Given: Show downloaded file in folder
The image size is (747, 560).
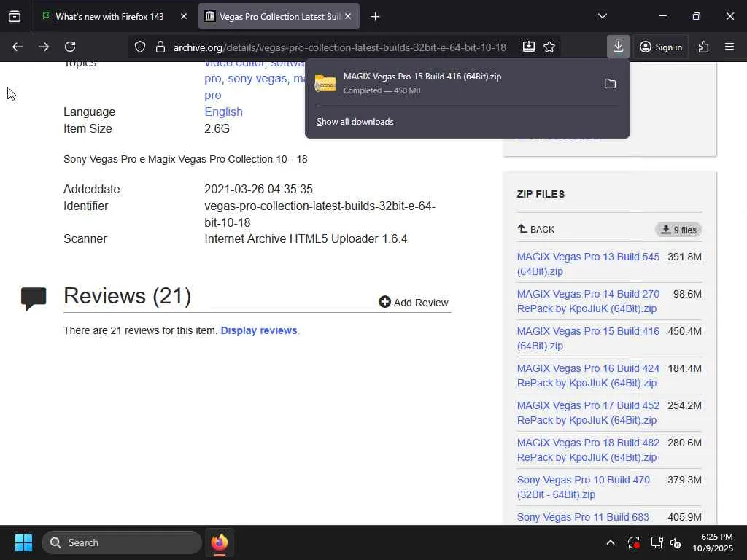Looking at the screenshot, I should coord(610,84).
